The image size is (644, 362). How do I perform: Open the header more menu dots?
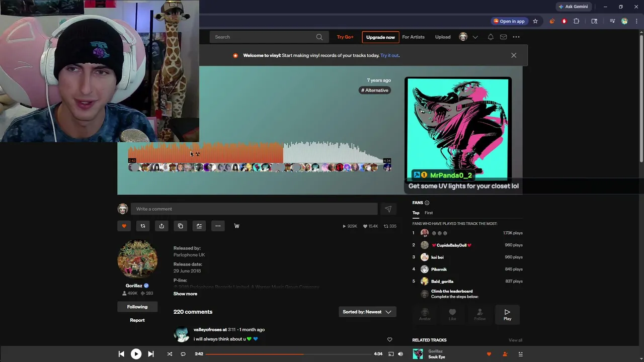[516, 37]
